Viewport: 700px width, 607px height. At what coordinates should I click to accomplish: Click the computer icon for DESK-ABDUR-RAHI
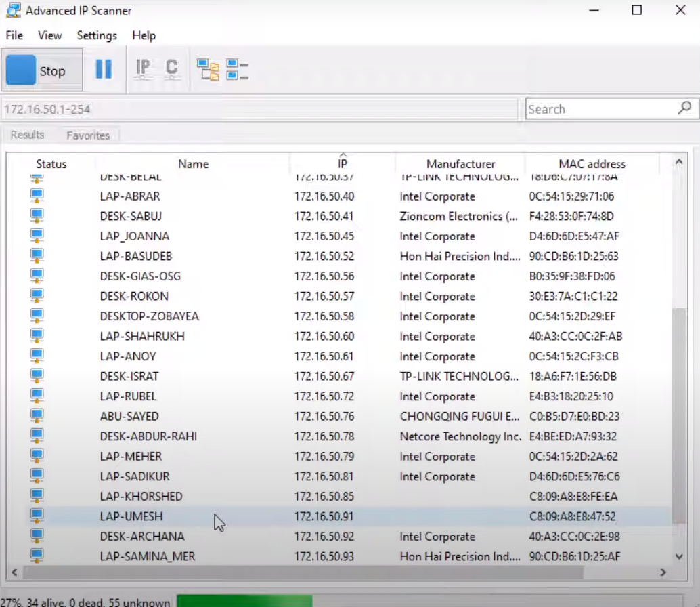(37, 436)
